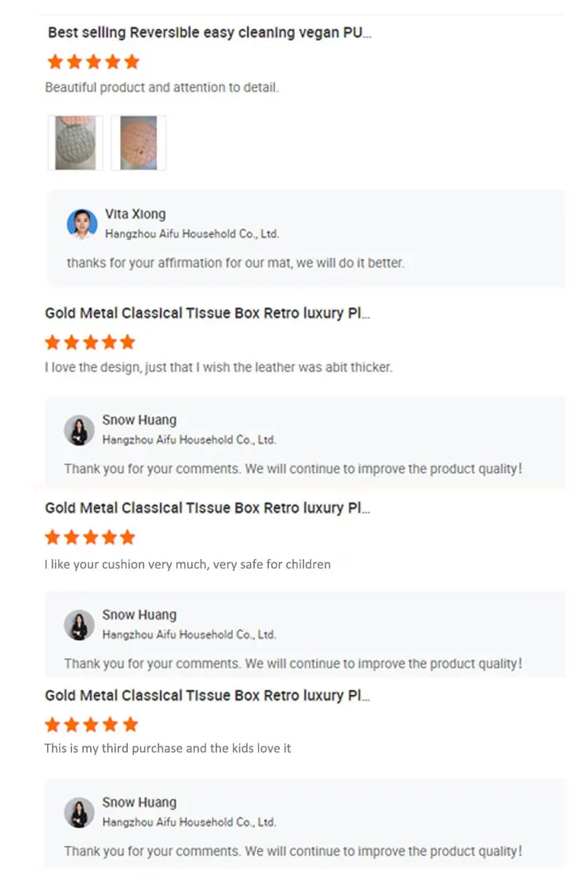Open first Gold Metal Classical Tissue Box link
588x894 pixels.
point(207,313)
